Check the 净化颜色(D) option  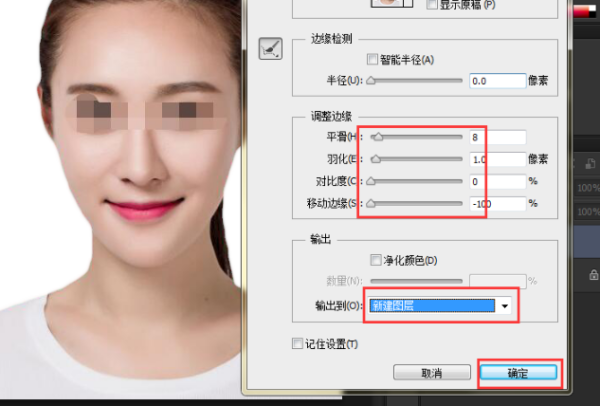(x=375, y=260)
